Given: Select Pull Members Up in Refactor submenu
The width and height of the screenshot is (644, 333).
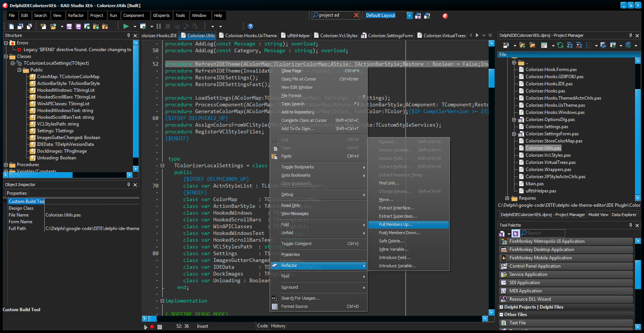Looking at the screenshot, I should tap(395, 224).
